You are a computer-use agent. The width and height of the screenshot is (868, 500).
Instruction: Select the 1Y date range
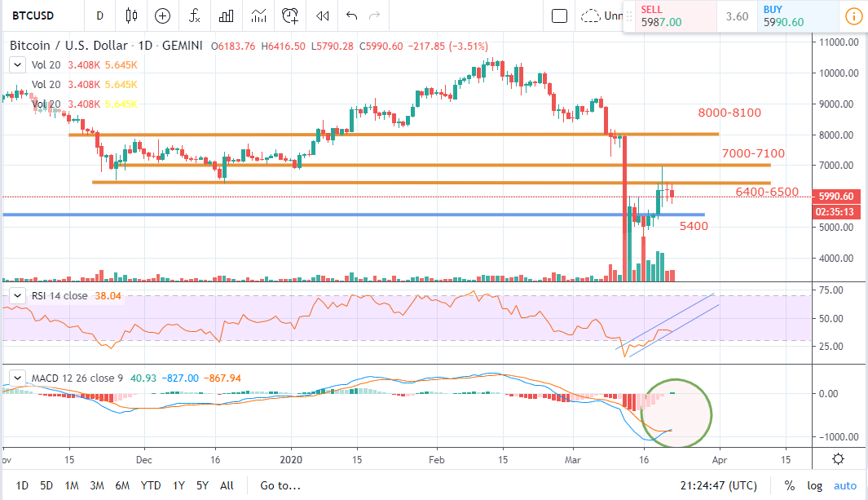coord(178,485)
